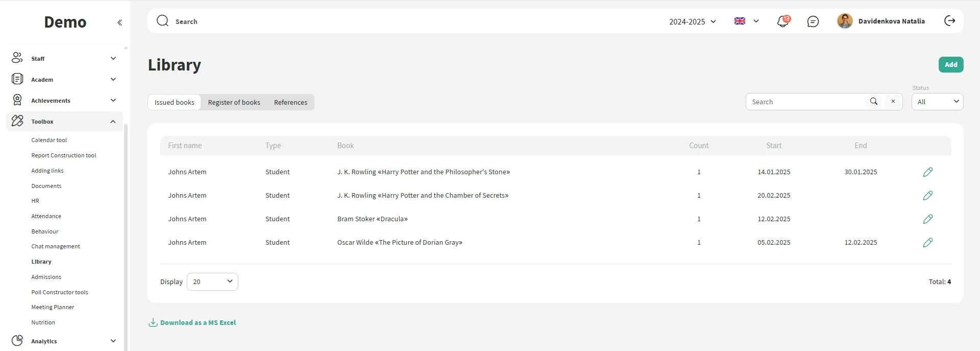Screen dimensions: 980x351
Task: Open the chat messages icon
Action: tap(813, 21)
